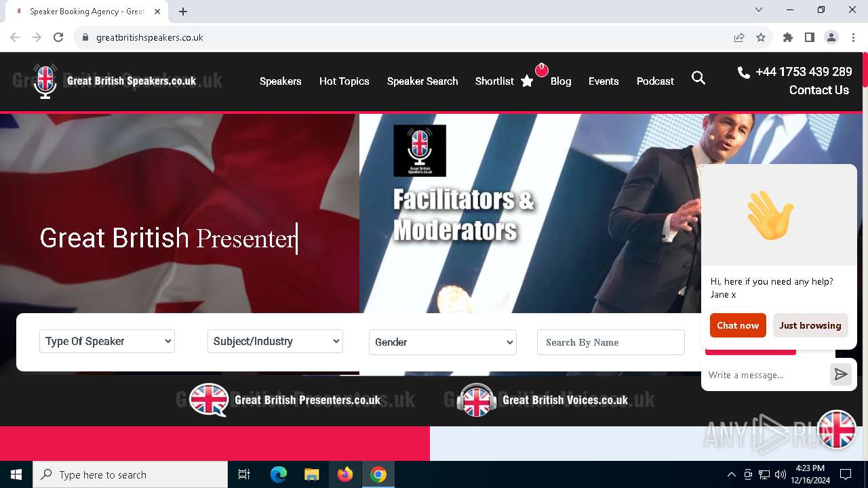Click the phone icon beside the number
Screen dimensions: 868x488
coord(744,72)
